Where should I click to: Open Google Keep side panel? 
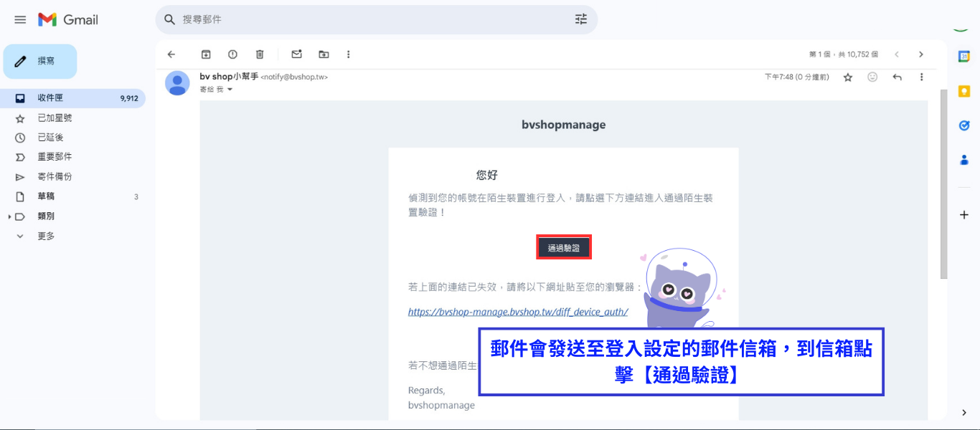tap(964, 91)
